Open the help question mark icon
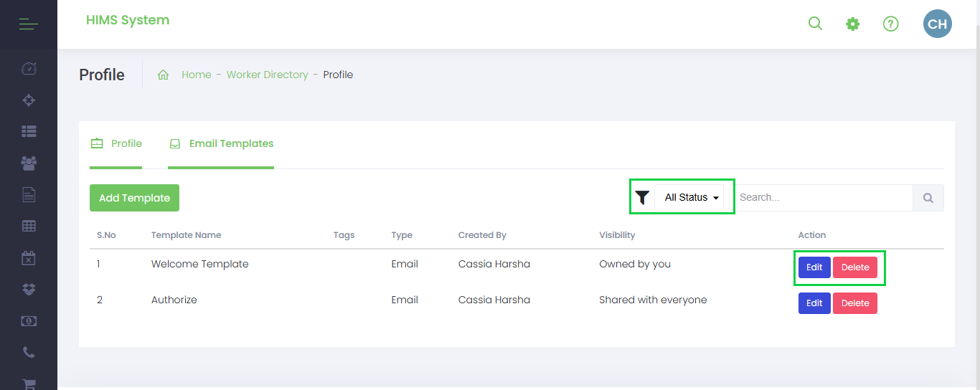 coord(891,24)
